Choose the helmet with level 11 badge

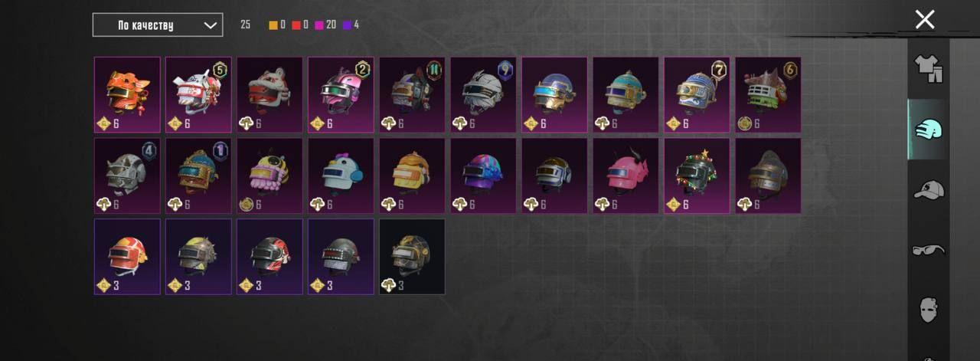(x=412, y=94)
